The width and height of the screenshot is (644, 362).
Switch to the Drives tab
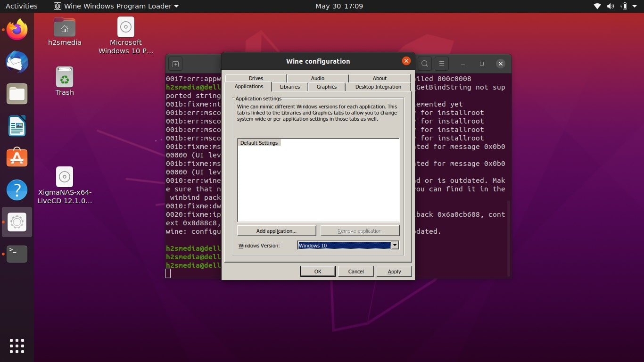[x=256, y=78]
